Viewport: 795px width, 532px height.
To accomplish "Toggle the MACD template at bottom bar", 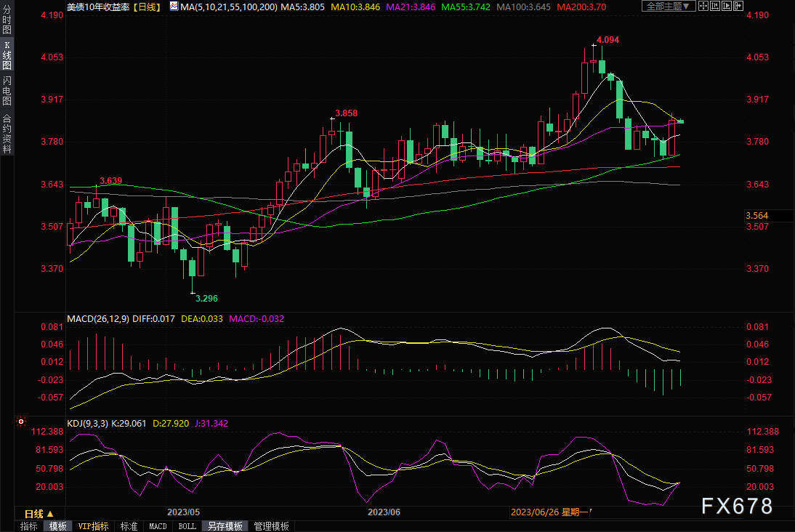I will [158, 526].
